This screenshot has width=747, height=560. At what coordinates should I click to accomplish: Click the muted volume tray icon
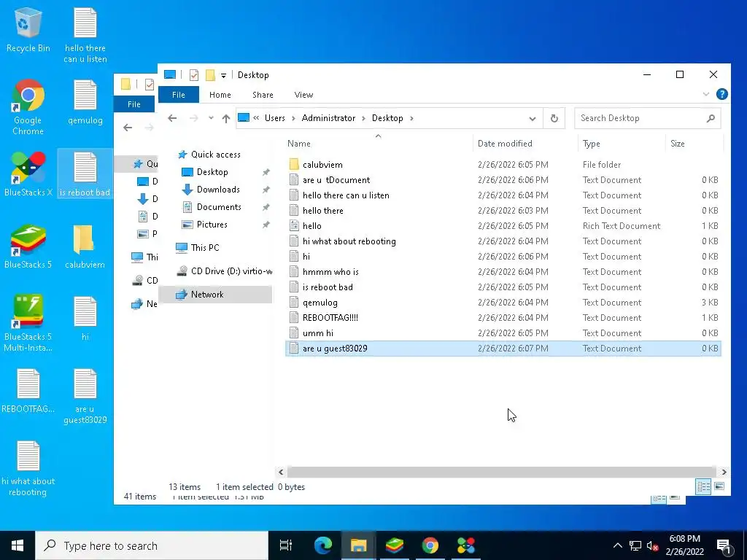click(653, 545)
